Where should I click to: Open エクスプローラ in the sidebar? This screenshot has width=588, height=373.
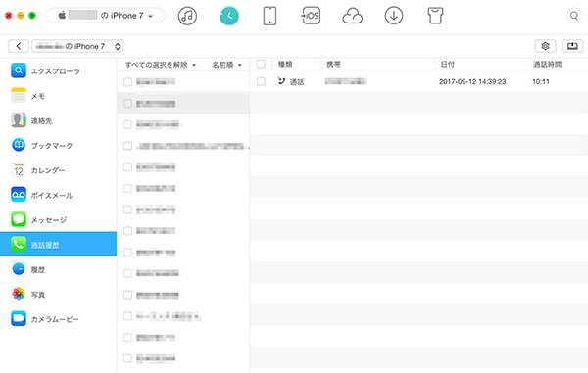(x=58, y=70)
